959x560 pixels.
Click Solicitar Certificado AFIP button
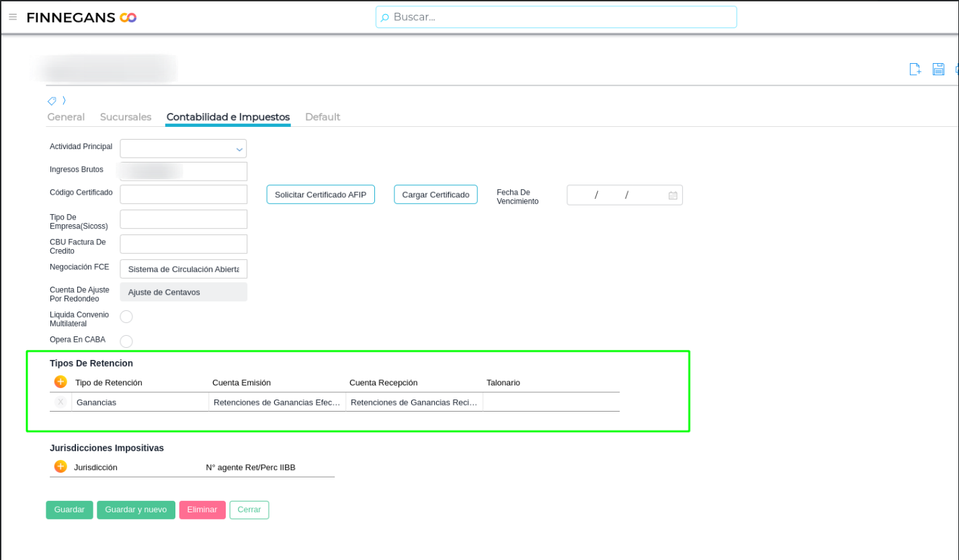point(321,195)
